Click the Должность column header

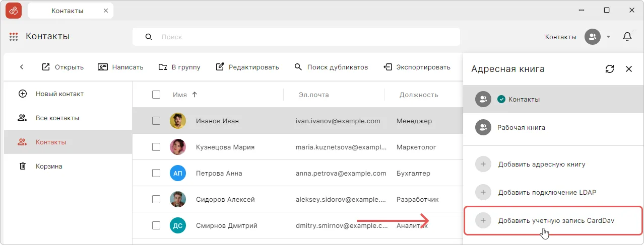pos(418,95)
